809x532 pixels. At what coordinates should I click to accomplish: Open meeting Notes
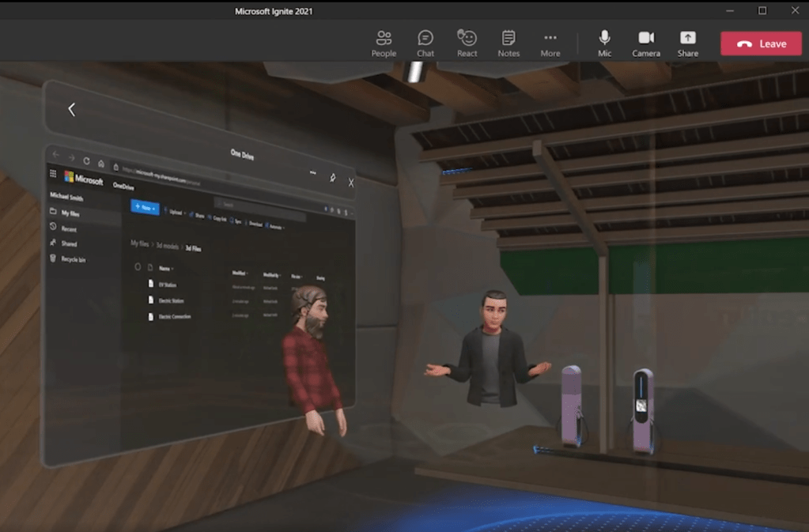pyautogui.click(x=508, y=43)
